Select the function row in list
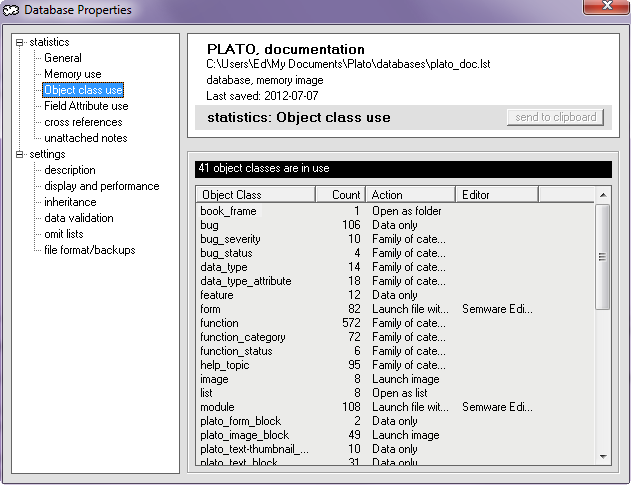Viewport: 631px width, 485px height. point(220,323)
